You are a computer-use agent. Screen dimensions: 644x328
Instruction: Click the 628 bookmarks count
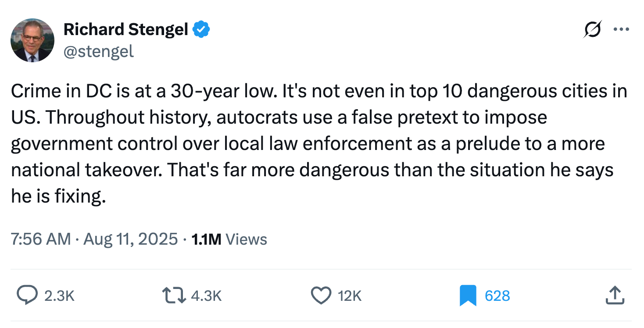click(497, 296)
